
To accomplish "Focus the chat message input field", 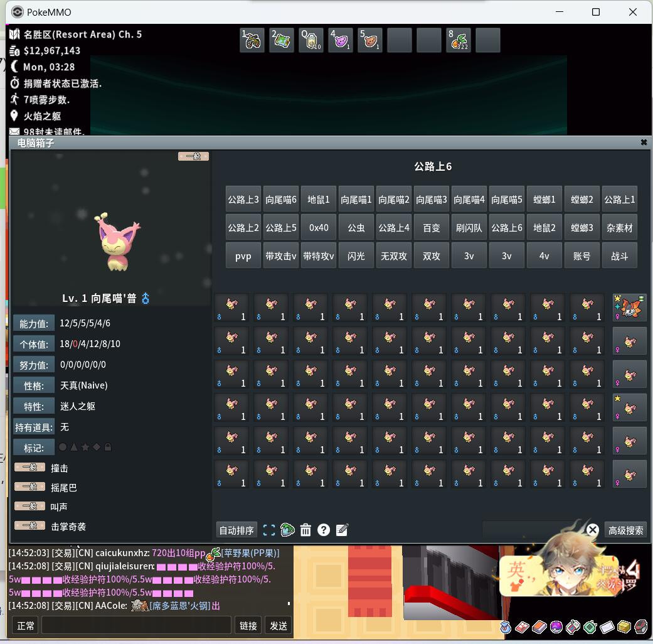I will [x=137, y=626].
